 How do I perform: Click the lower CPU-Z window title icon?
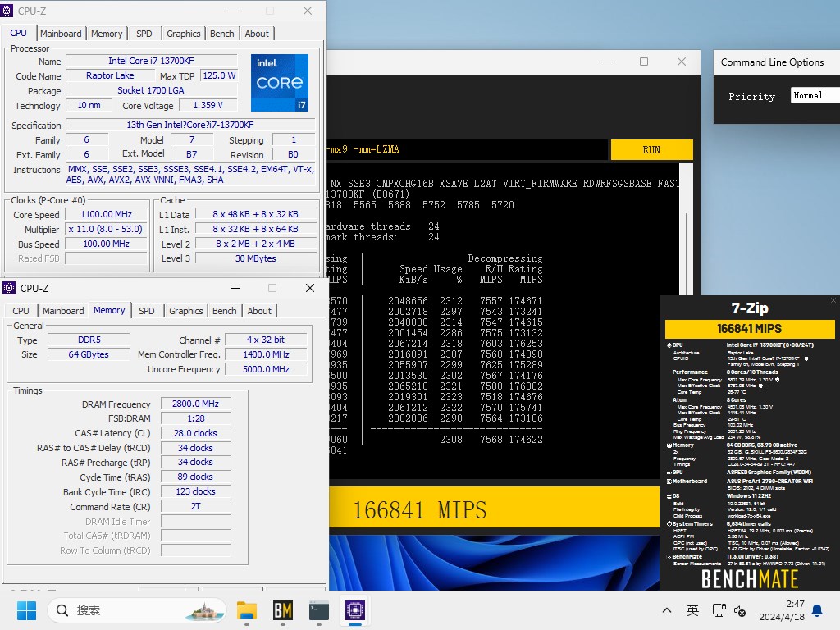9,288
